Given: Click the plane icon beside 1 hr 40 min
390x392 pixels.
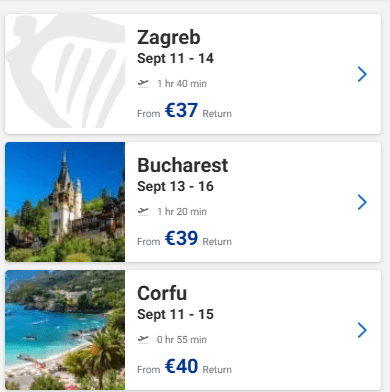Looking at the screenshot, I should (x=143, y=83).
